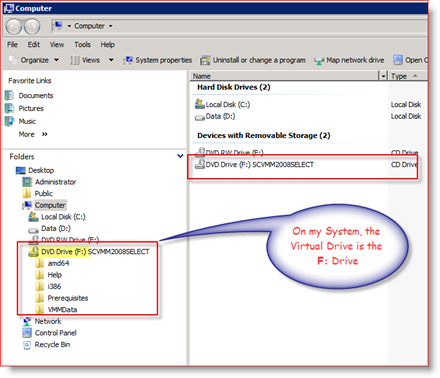Select Network in folder tree

tap(48, 321)
